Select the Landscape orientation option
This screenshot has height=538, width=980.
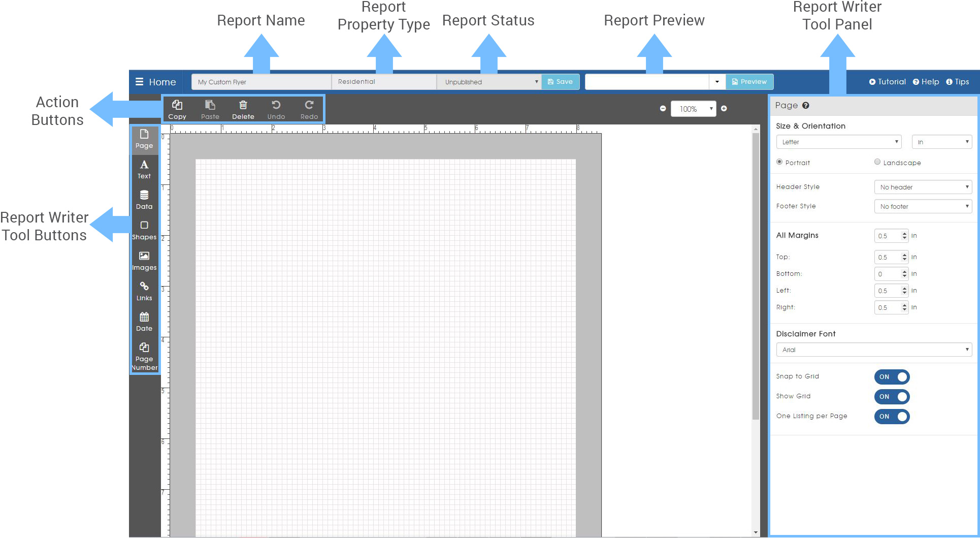tap(877, 162)
